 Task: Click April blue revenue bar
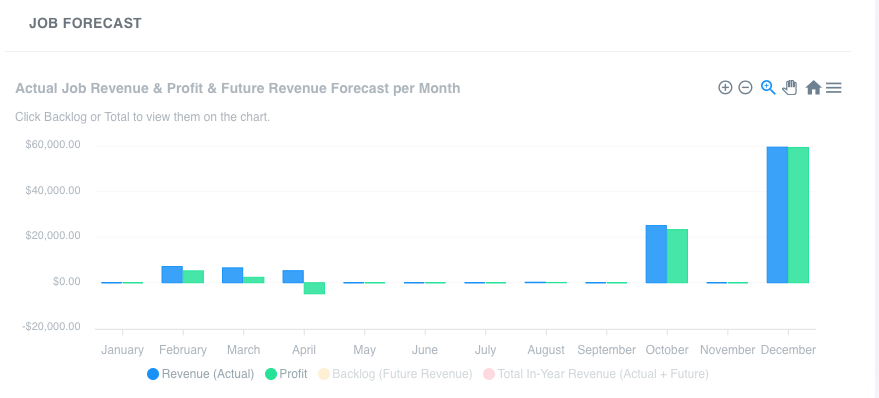(x=293, y=276)
